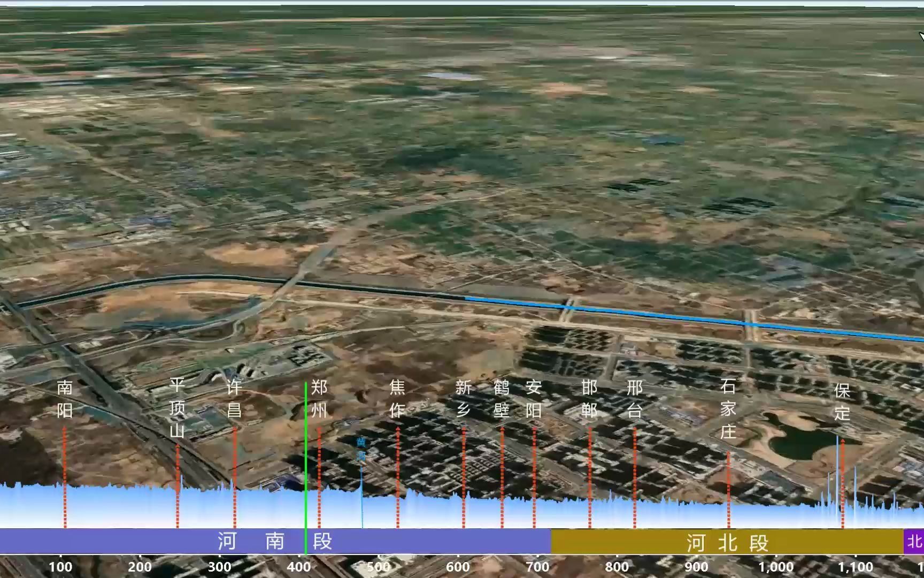Click the 河北段 olive segment bar

(x=727, y=542)
